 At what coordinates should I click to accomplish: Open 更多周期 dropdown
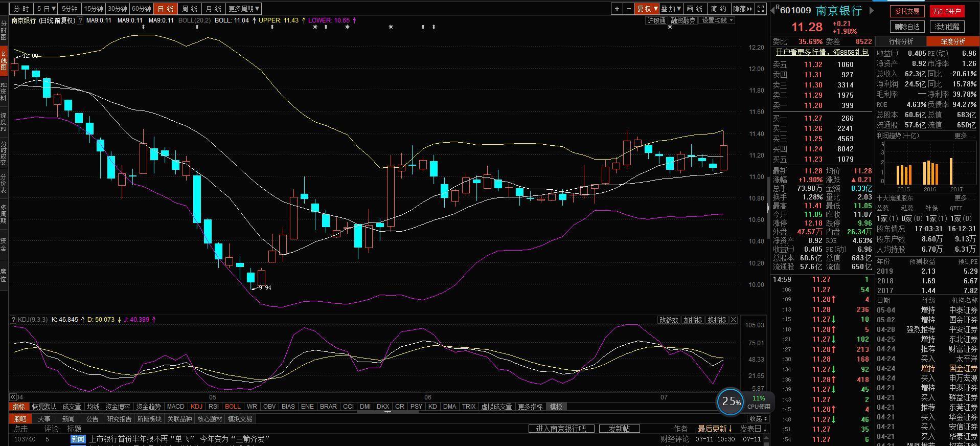243,9
